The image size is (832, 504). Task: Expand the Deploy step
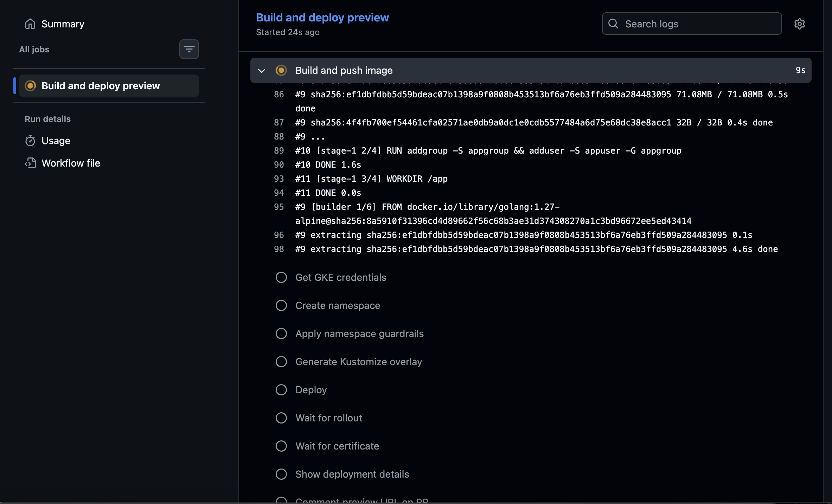531,390
